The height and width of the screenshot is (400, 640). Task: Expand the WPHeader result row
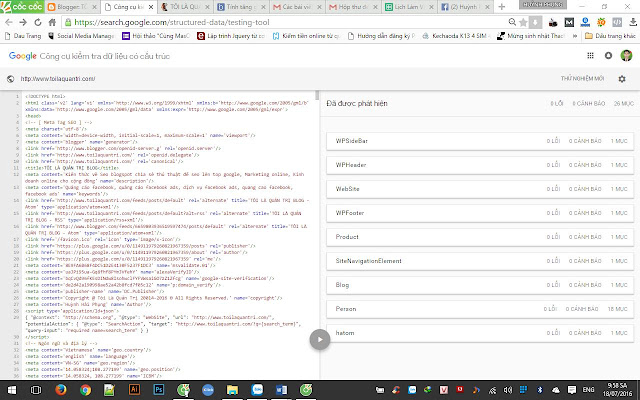480,165
